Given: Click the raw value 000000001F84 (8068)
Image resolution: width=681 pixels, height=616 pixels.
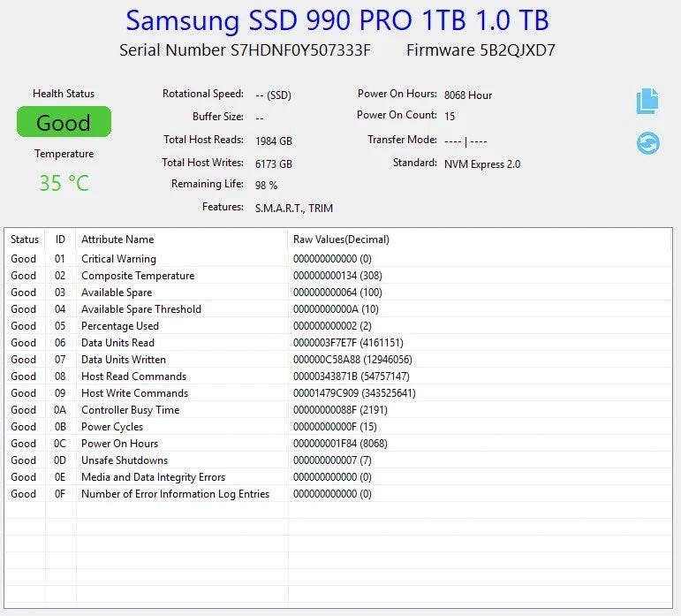Looking at the screenshot, I should coord(340,444).
